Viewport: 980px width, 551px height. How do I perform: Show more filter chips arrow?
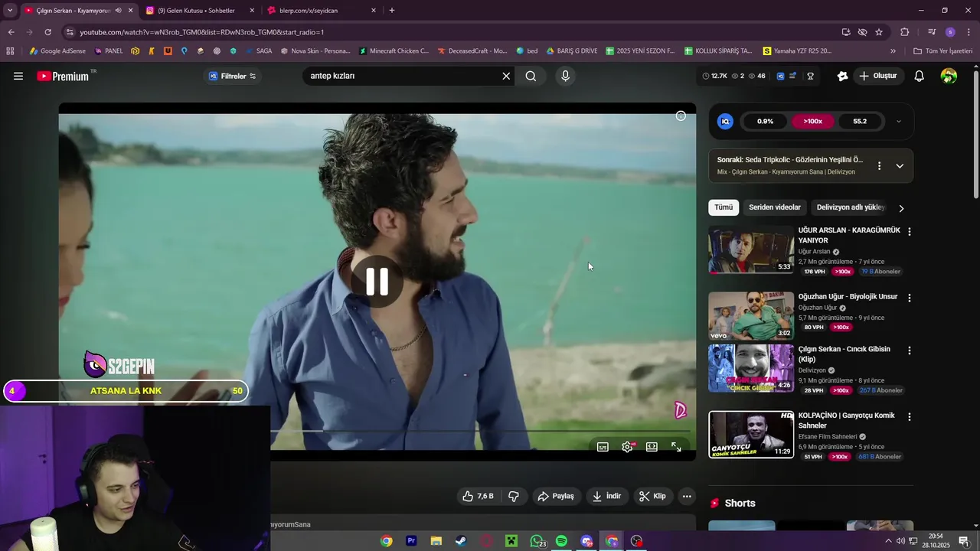(901, 208)
